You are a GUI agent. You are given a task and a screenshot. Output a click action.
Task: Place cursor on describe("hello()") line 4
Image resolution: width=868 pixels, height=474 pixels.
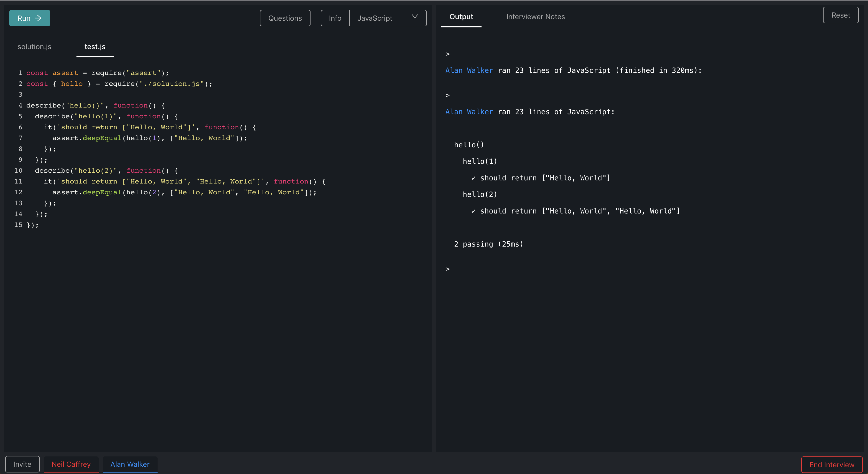point(96,105)
